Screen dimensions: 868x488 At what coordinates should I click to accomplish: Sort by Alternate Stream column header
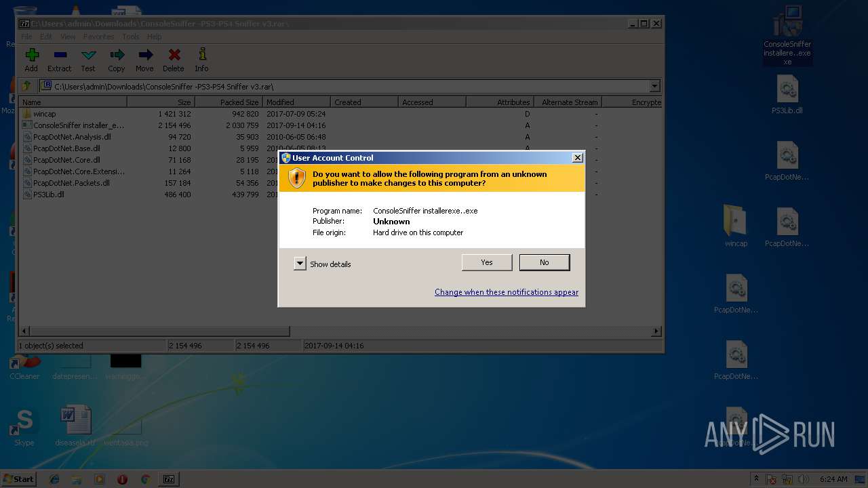tap(568, 102)
